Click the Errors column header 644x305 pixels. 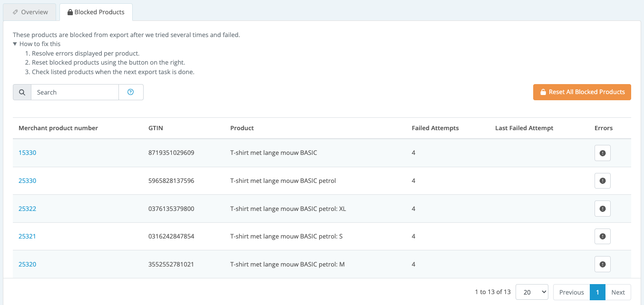click(x=604, y=128)
